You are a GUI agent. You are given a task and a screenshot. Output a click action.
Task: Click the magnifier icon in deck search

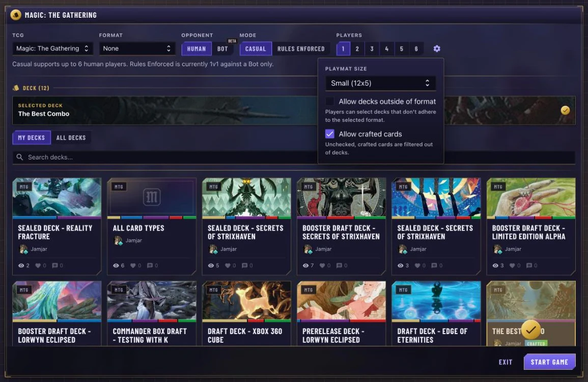[20, 157]
